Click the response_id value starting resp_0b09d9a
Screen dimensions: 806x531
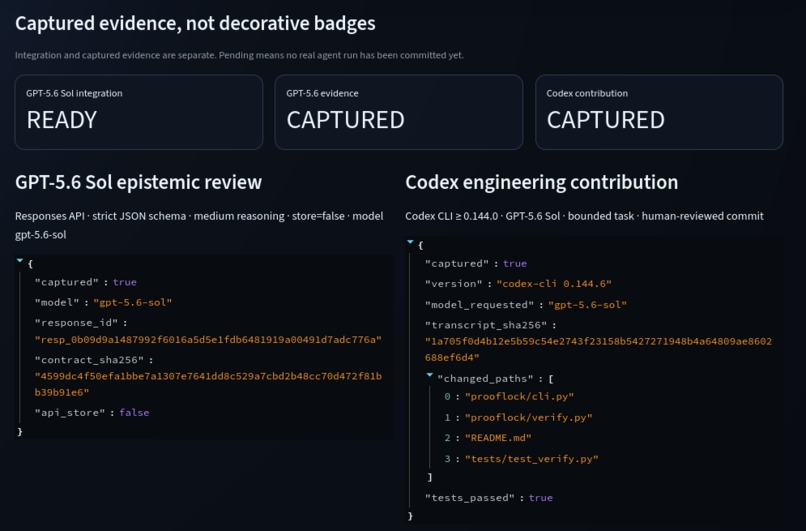point(208,339)
